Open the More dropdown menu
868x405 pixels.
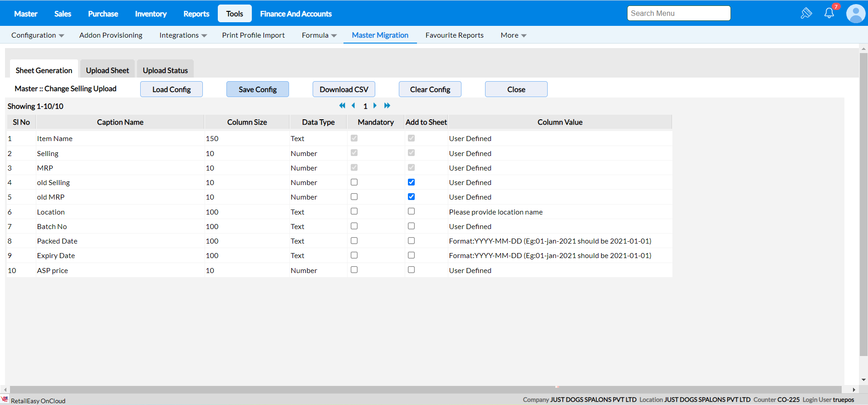click(x=513, y=35)
